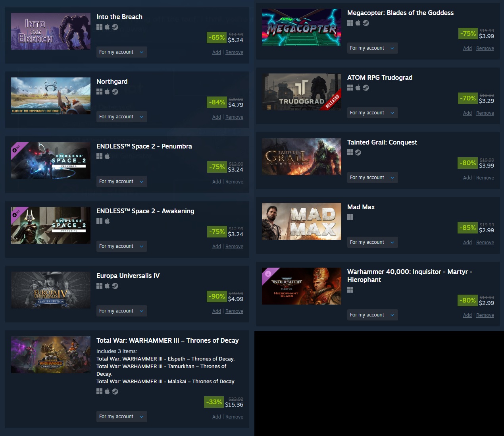Click the Windows icon under Mad Max
The height and width of the screenshot is (436, 504).
tap(350, 217)
